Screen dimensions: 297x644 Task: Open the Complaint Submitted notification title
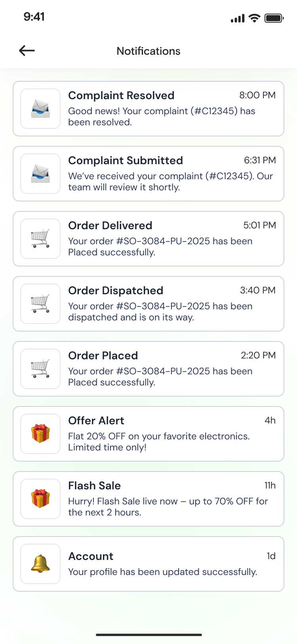tap(126, 161)
